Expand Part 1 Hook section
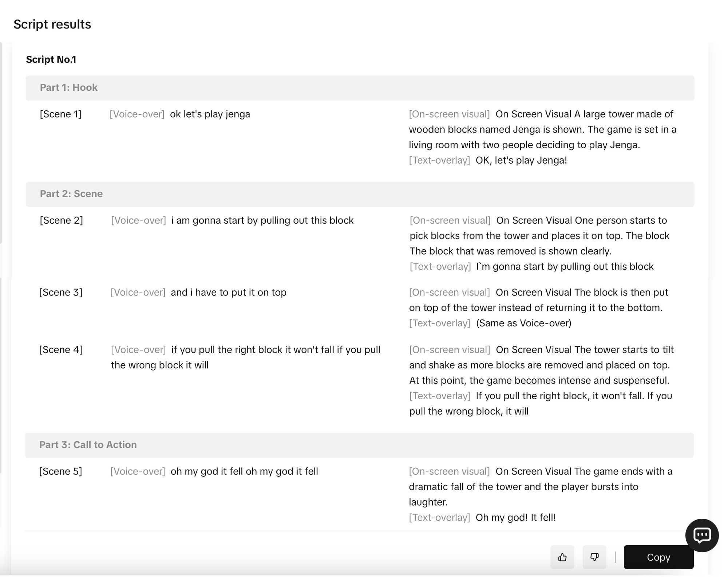Viewport: 728px width, 577px height. (68, 87)
